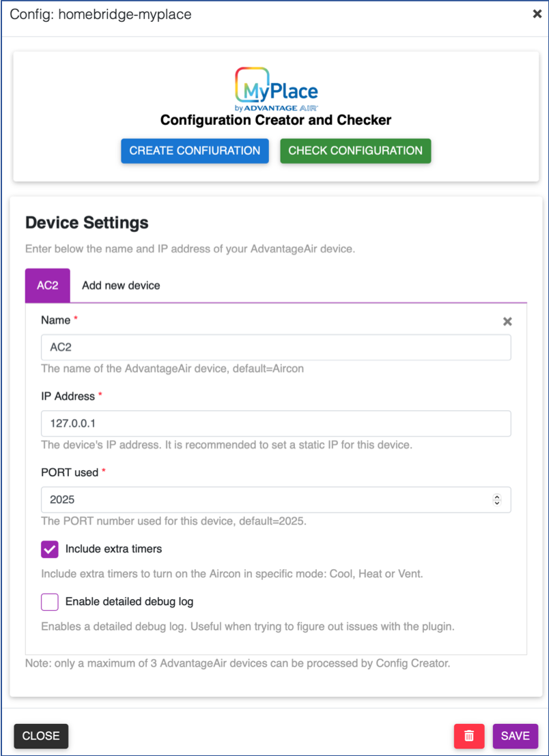Uncheck the Include extra timers checkbox
The image size is (549, 756).
[x=50, y=549]
